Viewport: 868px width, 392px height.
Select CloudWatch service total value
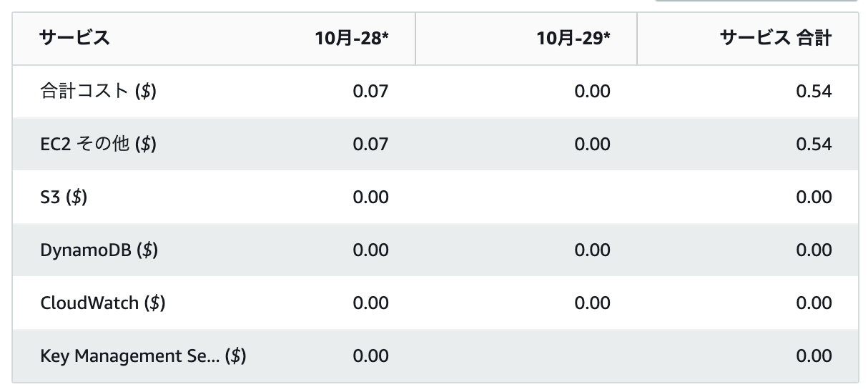pos(814,303)
